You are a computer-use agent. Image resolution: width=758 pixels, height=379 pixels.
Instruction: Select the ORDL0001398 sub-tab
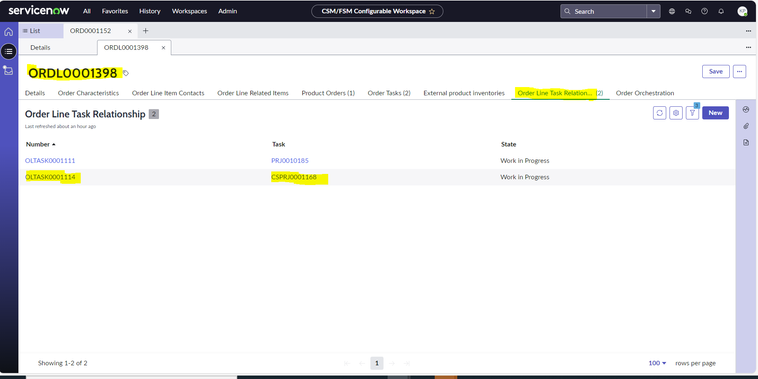click(126, 48)
